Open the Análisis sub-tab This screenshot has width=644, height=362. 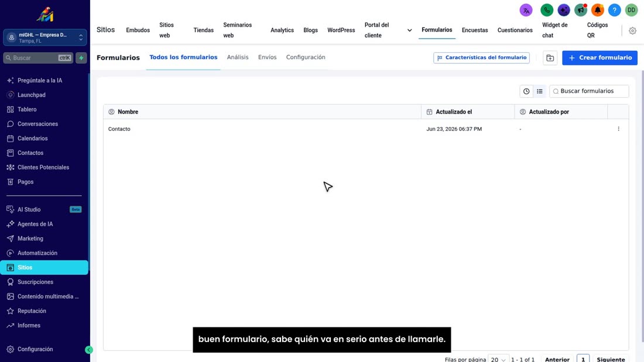(237, 57)
